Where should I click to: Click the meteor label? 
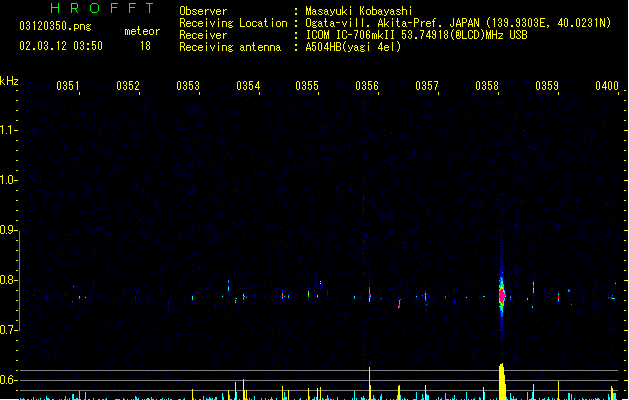[142, 31]
